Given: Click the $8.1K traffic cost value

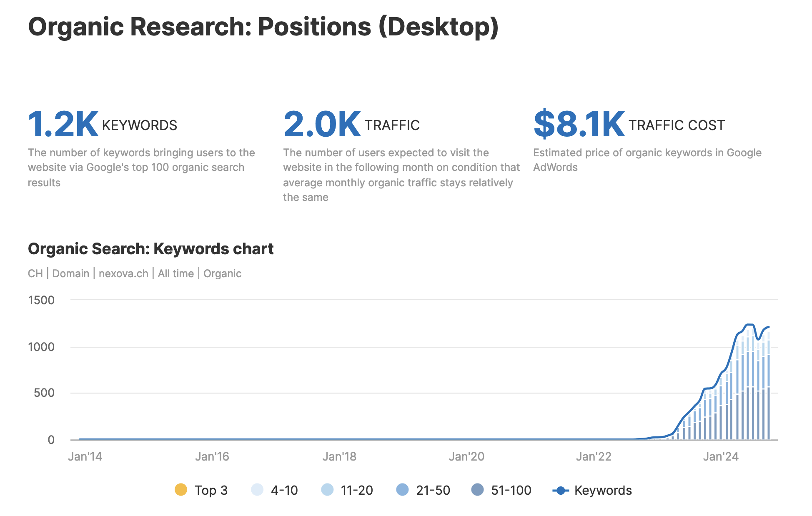Looking at the screenshot, I should [x=579, y=124].
